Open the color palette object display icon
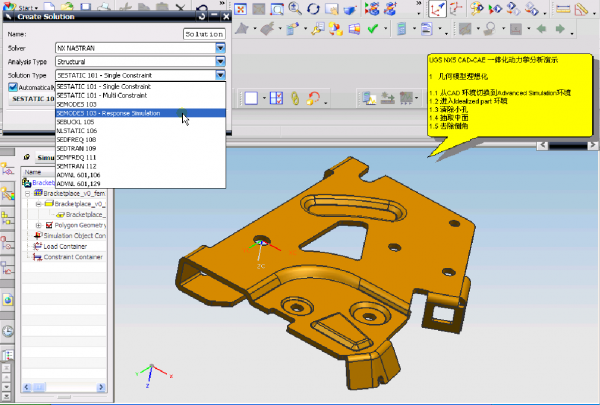600x405 pixels. tap(476, 8)
